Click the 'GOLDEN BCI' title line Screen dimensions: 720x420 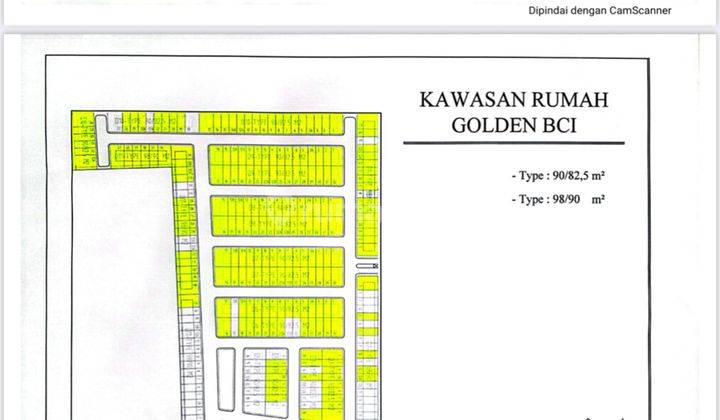(514, 125)
